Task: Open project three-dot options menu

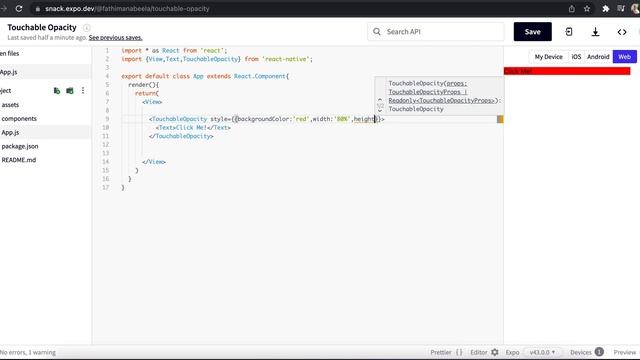Action: point(83,91)
